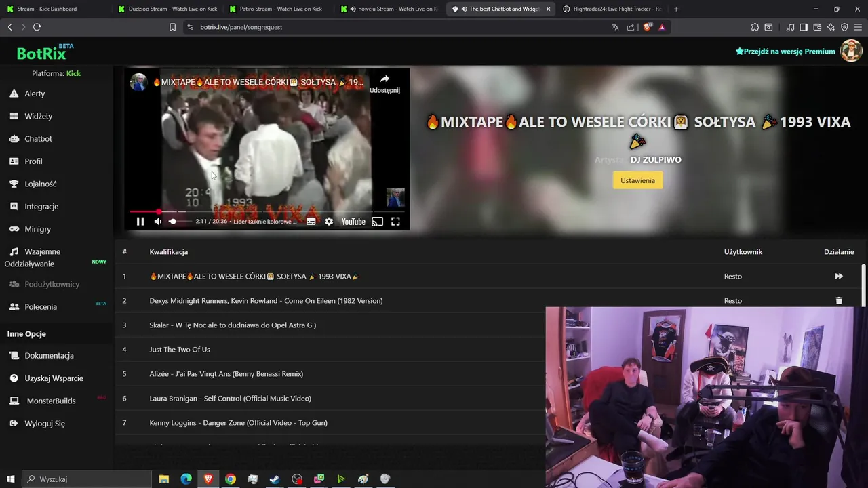This screenshot has width=868, height=488.
Task: Click the YouTube video progress bar
Action: tap(267, 211)
